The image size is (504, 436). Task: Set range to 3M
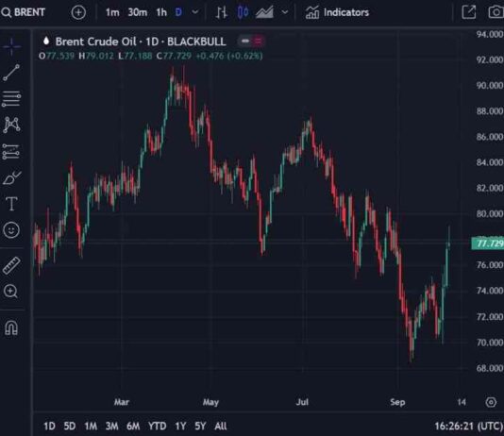[x=112, y=426]
